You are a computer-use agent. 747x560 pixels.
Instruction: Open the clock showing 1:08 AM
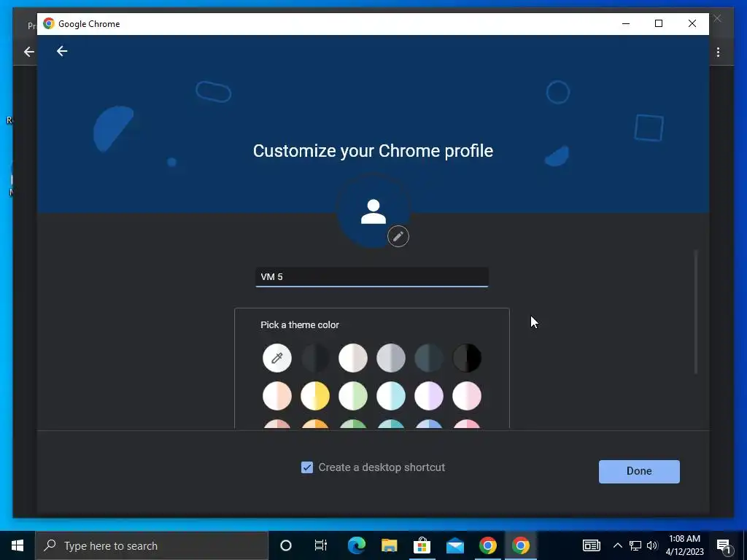pyautogui.click(x=684, y=545)
